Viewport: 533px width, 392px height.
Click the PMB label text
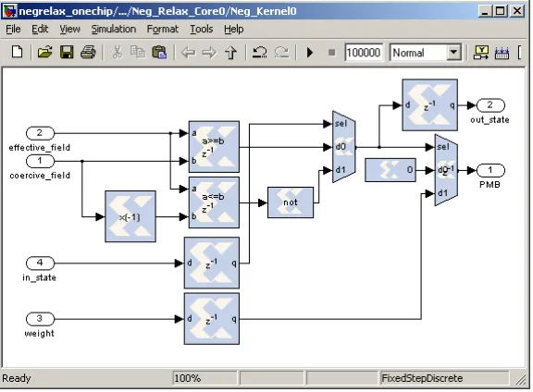pos(490,185)
